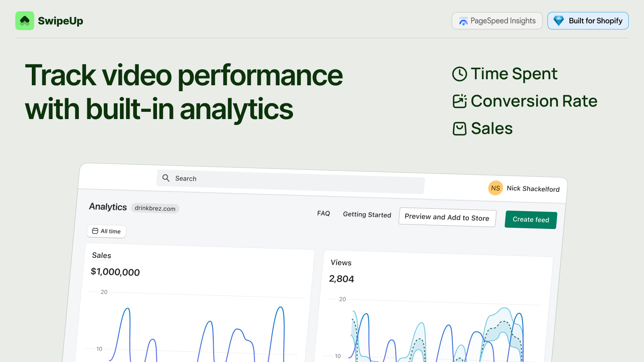Click the $1,000,000 sales value

click(115, 272)
